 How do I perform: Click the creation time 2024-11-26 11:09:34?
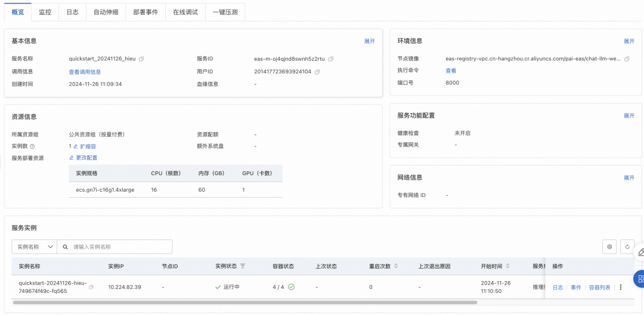[95, 84]
